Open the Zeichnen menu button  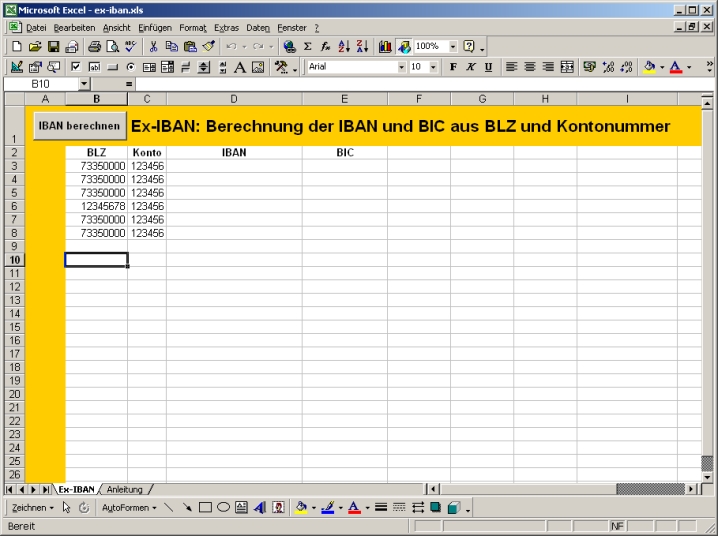33,508
